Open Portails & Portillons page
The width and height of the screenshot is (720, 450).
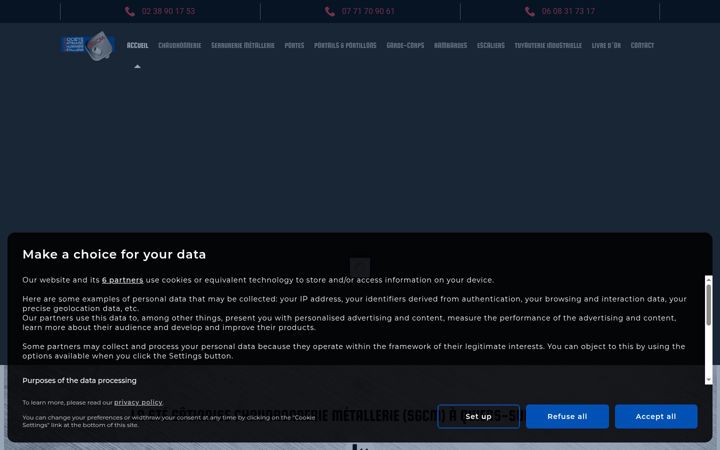(345, 45)
